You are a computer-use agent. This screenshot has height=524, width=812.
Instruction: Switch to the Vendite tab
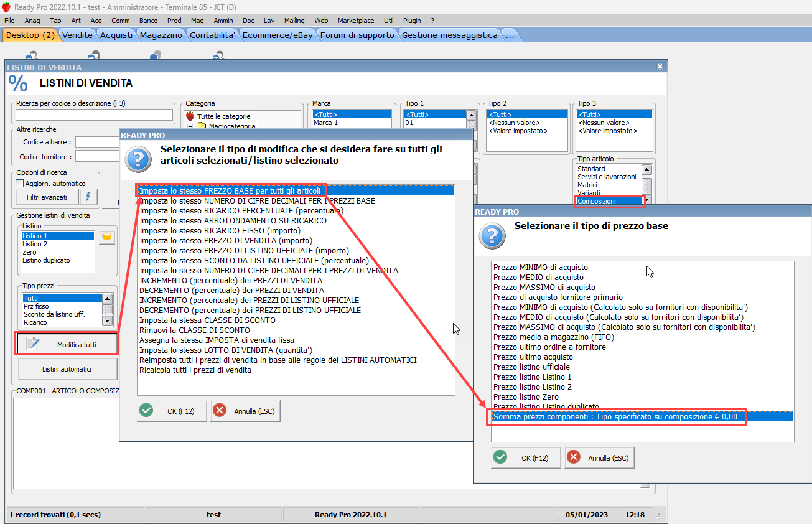click(x=78, y=35)
